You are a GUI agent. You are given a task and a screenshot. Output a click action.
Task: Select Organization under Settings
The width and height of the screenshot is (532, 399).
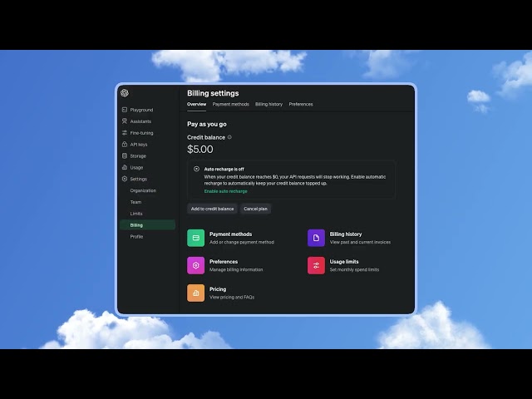(143, 190)
